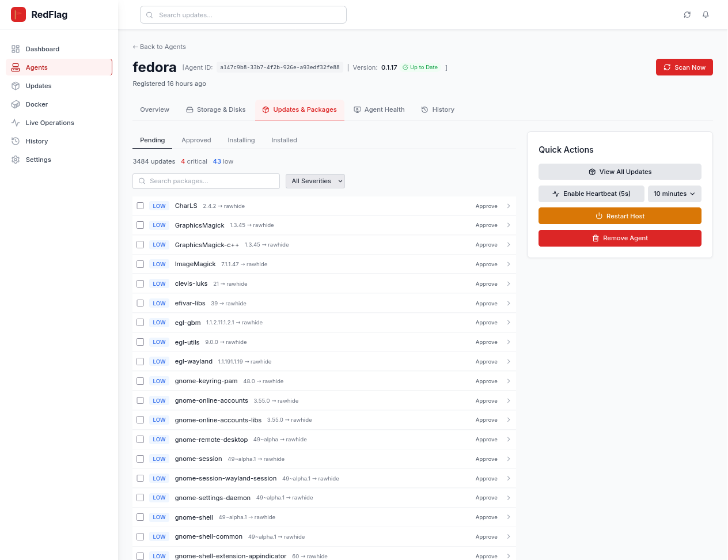Check the CharLS package checkbox
728x560 pixels.
pyautogui.click(x=140, y=206)
